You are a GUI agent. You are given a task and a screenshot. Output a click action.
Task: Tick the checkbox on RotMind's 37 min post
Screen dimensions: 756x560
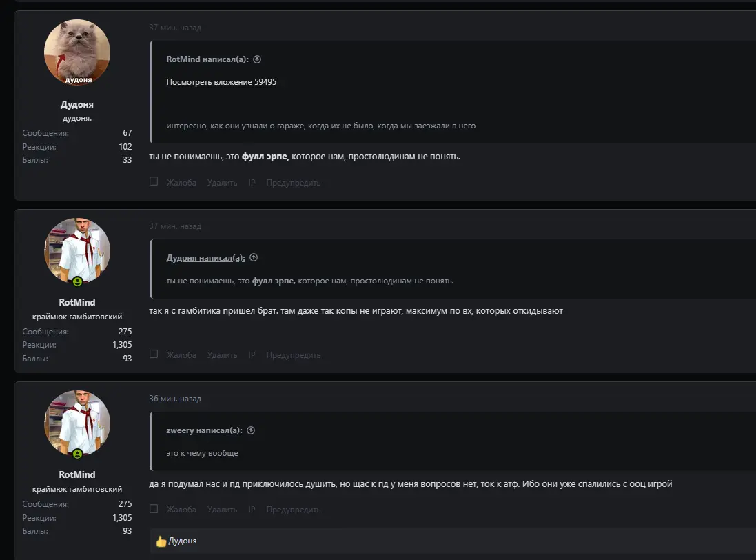(x=154, y=354)
